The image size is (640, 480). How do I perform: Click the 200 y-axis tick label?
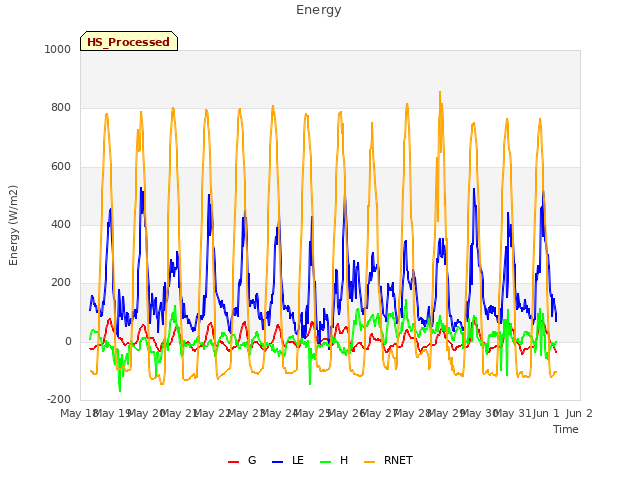(61, 282)
